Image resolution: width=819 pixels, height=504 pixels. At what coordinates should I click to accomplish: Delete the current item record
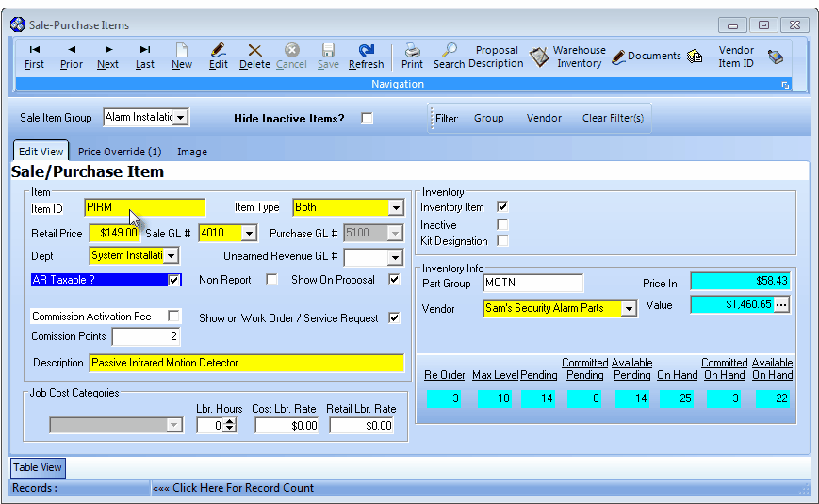click(254, 57)
